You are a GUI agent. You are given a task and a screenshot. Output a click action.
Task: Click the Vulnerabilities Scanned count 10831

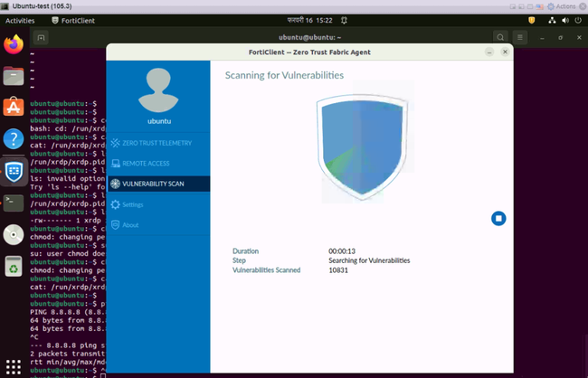(338, 270)
